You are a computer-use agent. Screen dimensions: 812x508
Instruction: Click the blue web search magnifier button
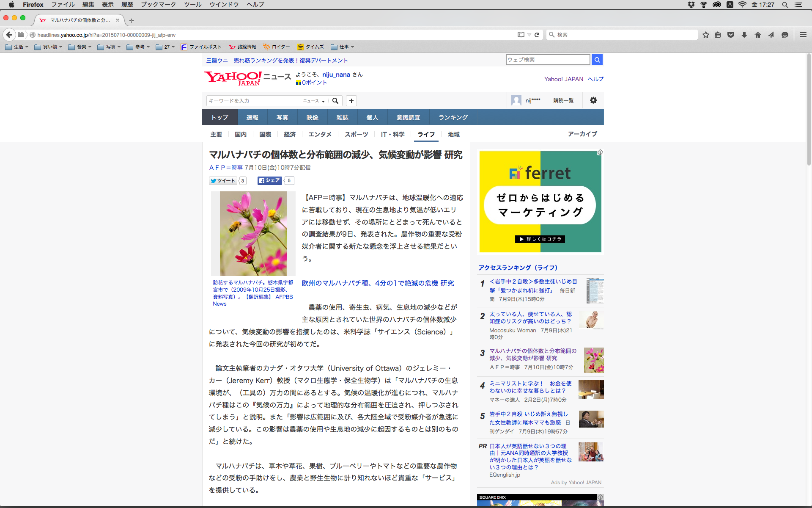click(597, 60)
